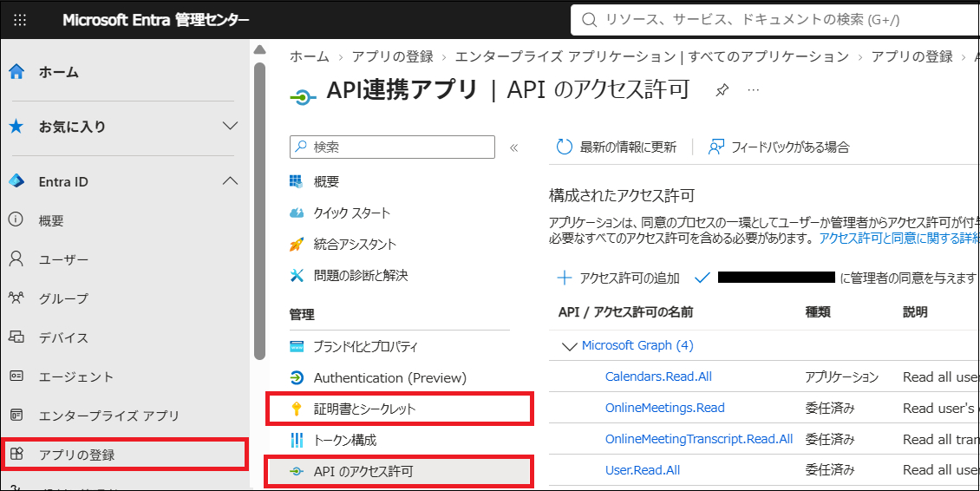Viewport: 980px width, 491px height.
Task: Click the 証明書とシークレット key icon
Action: [297, 409]
